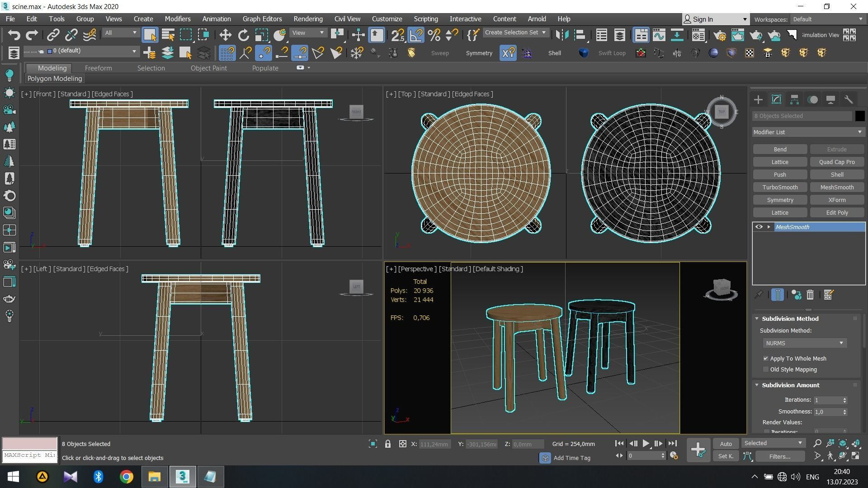
Task: Open the Scripting menu
Action: point(425,19)
